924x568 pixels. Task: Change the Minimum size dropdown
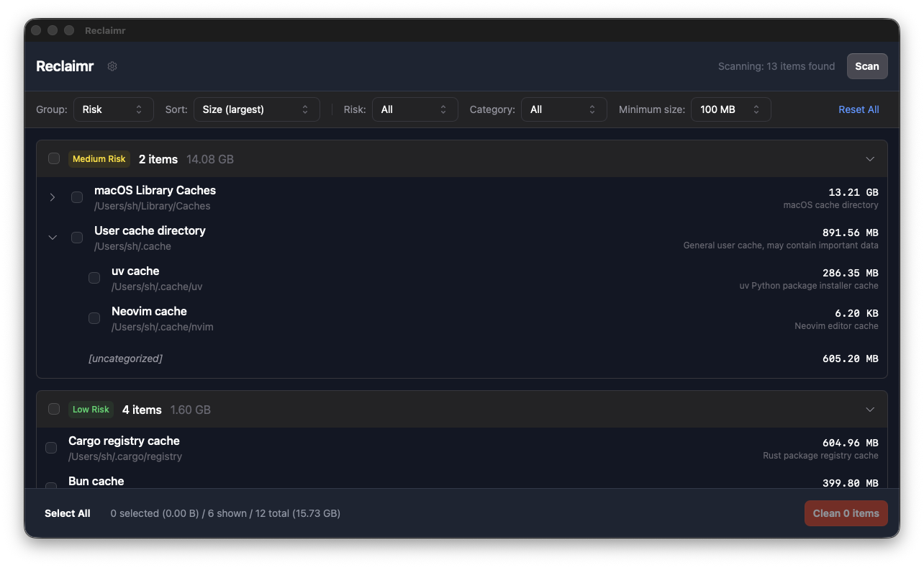point(730,109)
